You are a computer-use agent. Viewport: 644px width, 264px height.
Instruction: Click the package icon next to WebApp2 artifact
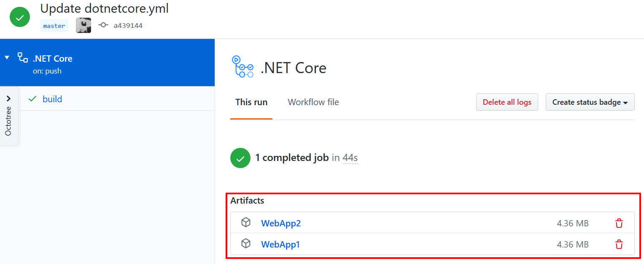pos(246,222)
